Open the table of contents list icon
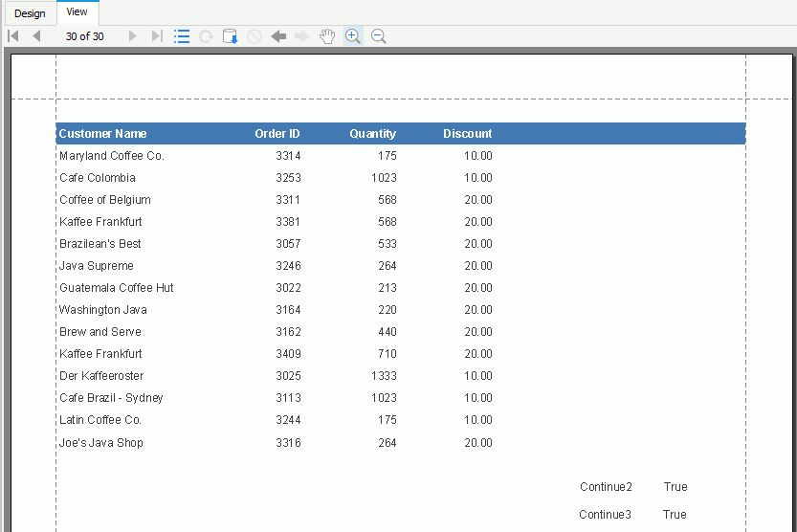Viewport: 797px width, 532px height. 182,36
